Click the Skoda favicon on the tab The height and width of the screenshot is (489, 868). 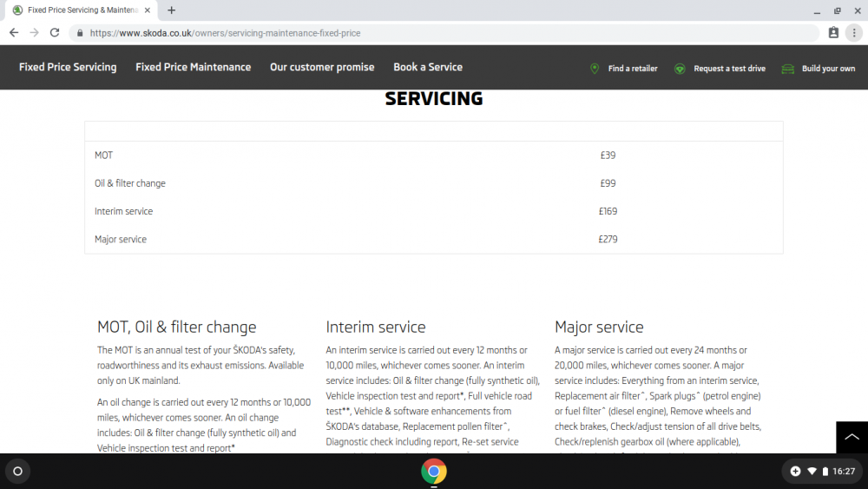coord(17,10)
